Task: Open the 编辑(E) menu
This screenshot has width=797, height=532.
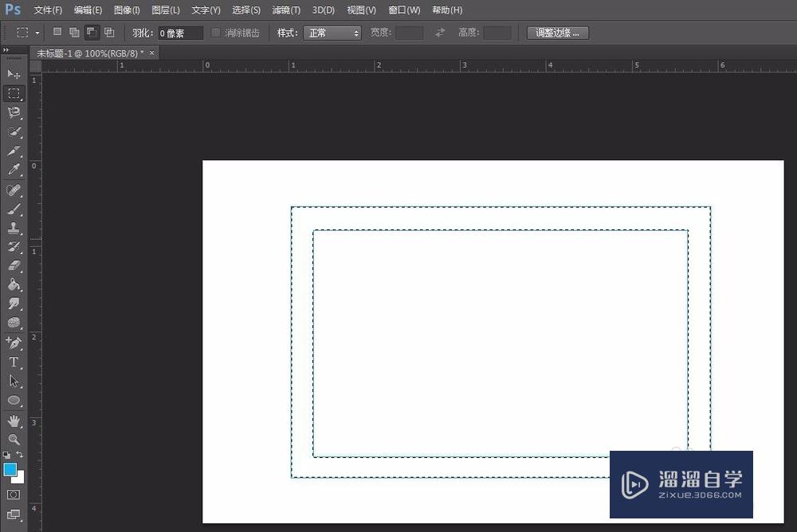Action: coord(88,10)
